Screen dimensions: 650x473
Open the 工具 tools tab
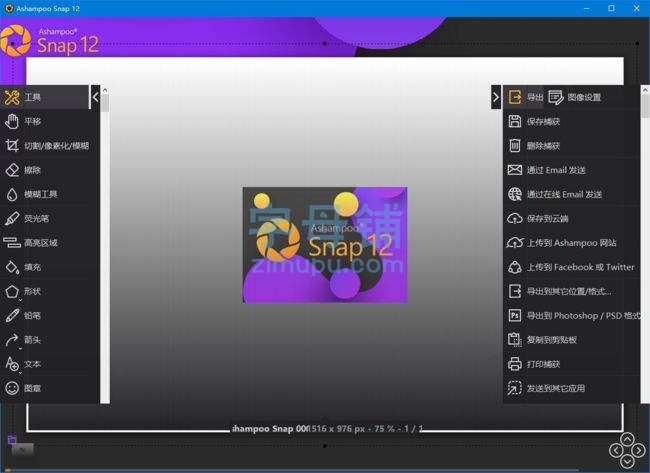click(x=45, y=97)
